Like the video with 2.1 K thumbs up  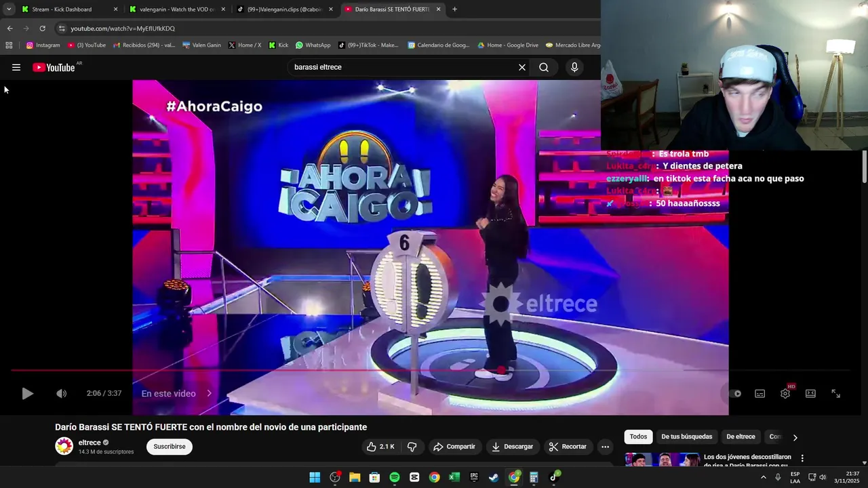[380, 447]
